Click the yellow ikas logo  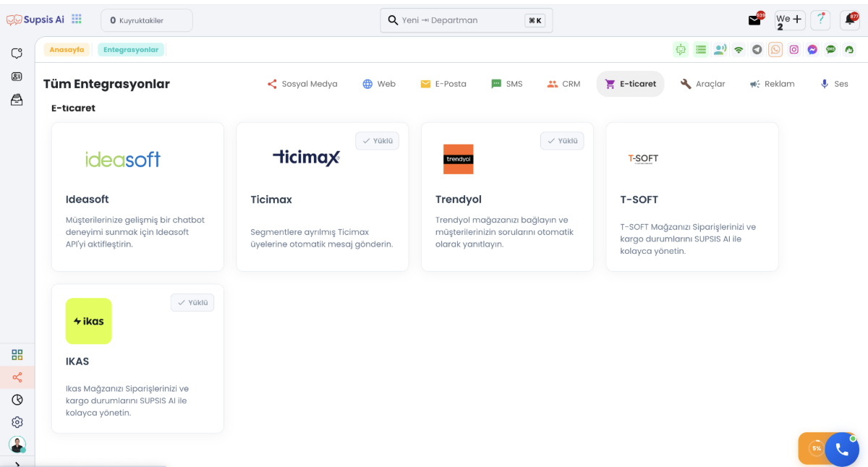click(89, 321)
